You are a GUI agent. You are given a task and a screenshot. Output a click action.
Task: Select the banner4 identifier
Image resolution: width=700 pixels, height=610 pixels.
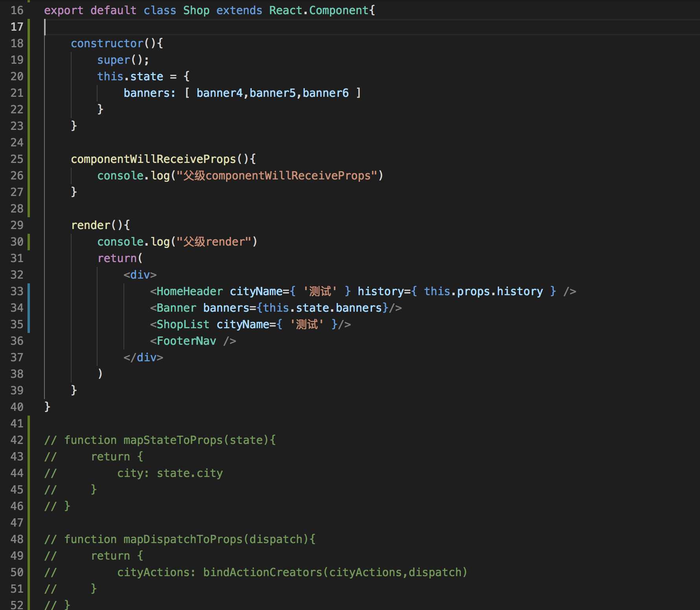219,93
